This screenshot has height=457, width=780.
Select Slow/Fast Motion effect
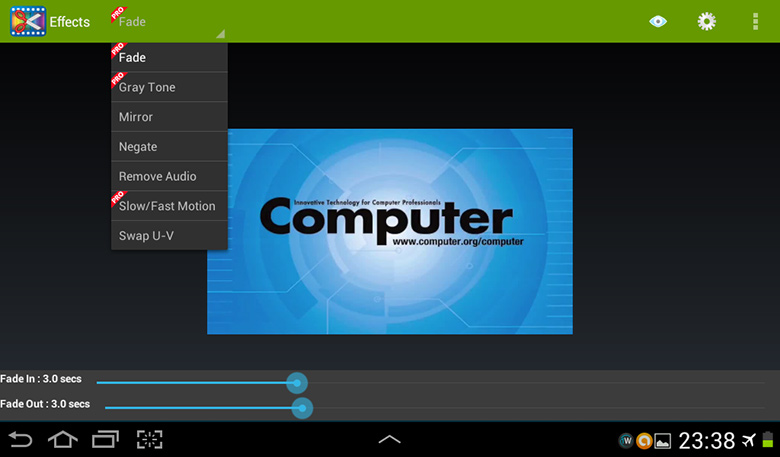169,206
